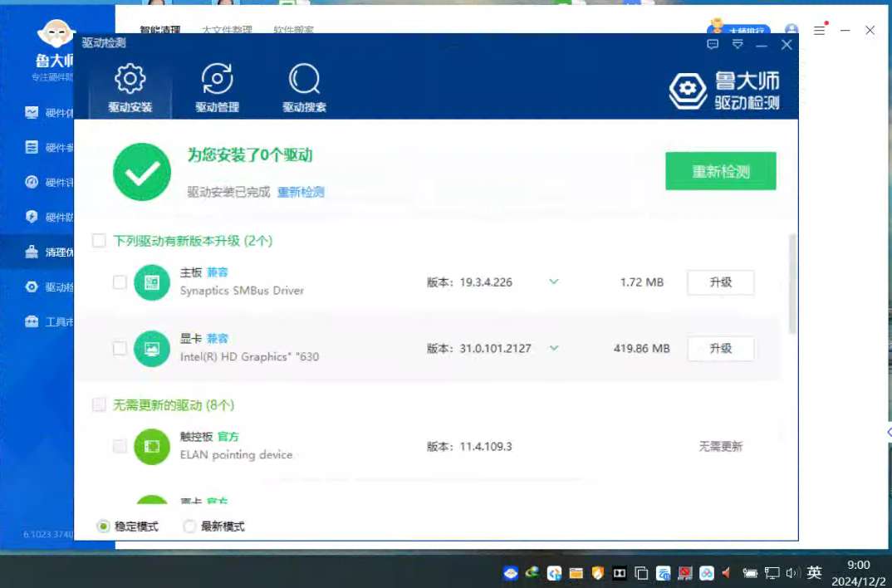
Task: Click the green checkmark completion icon
Action: (x=142, y=172)
